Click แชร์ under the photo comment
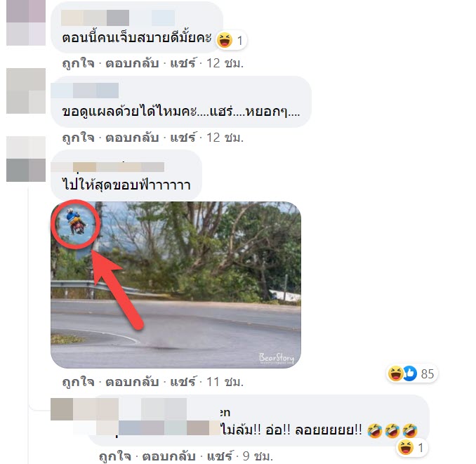The image size is (476, 464). pyautogui.click(x=183, y=382)
